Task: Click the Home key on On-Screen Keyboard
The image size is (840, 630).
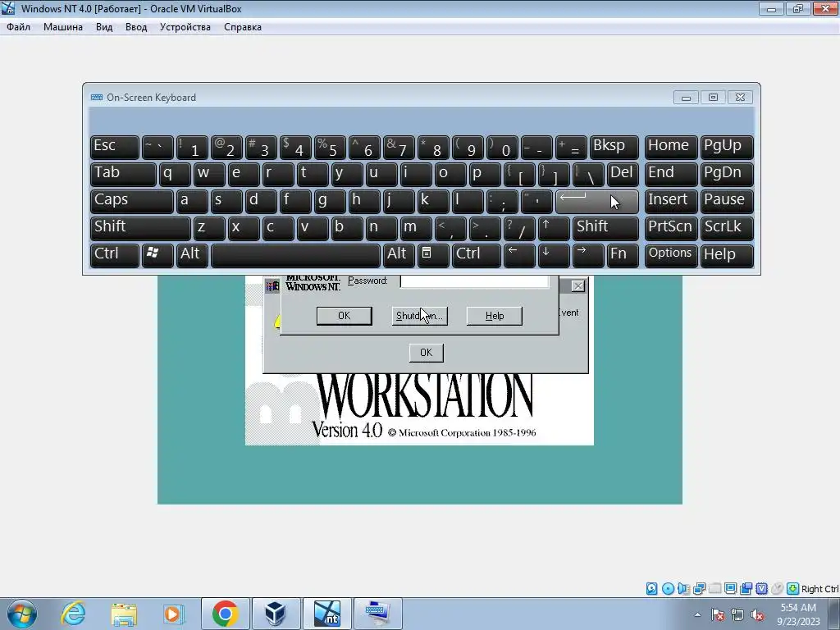Action: click(670, 147)
